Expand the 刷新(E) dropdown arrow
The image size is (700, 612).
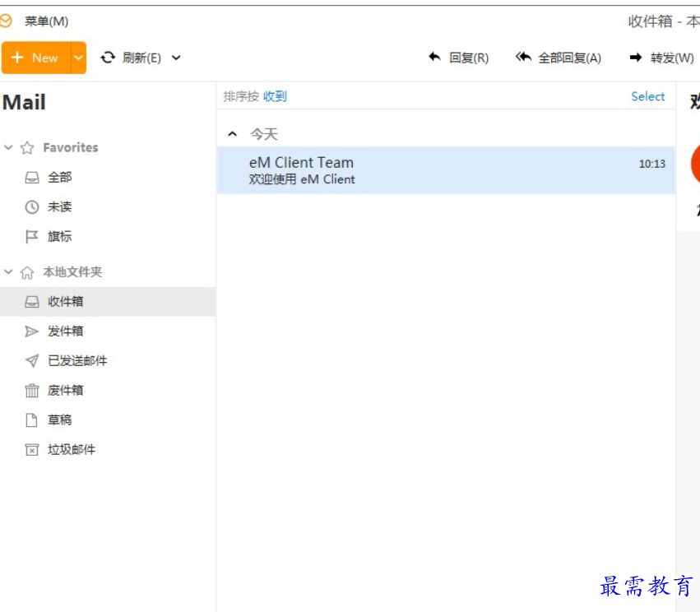click(x=176, y=58)
